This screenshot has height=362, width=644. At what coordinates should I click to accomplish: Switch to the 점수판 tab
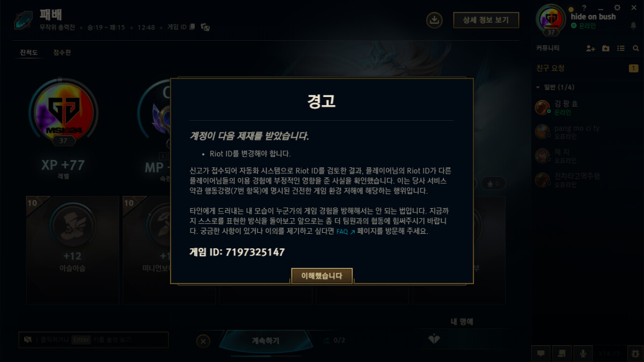(x=62, y=53)
